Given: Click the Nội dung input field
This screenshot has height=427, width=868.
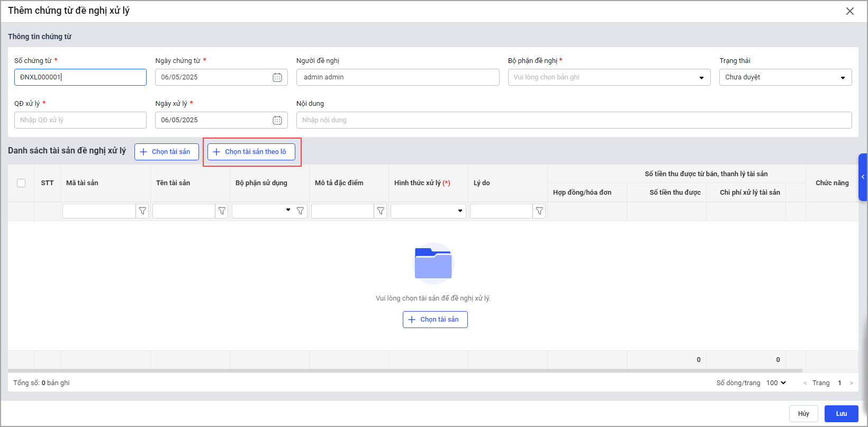Looking at the screenshot, I should coord(574,120).
